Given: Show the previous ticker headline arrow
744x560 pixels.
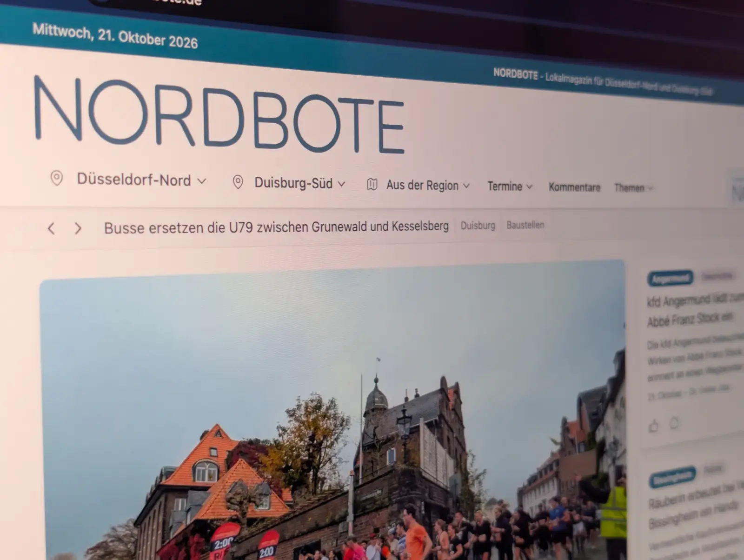Looking at the screenshot, I should click(51, 228).
